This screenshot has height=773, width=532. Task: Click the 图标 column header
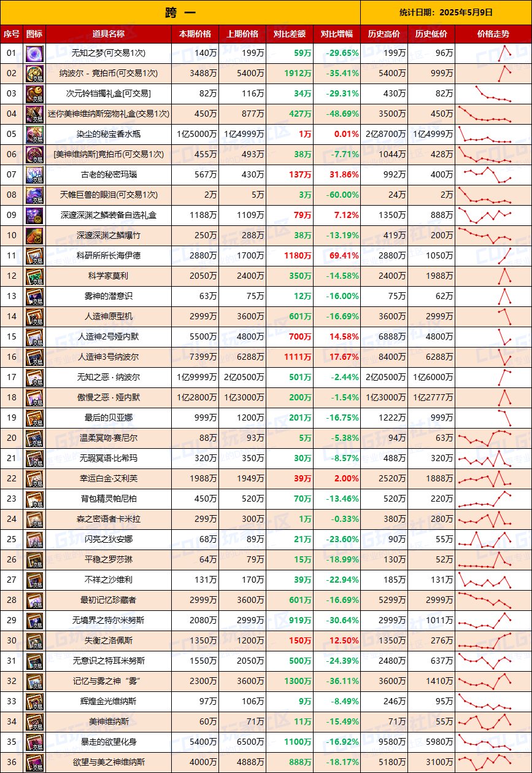point(34,34)
